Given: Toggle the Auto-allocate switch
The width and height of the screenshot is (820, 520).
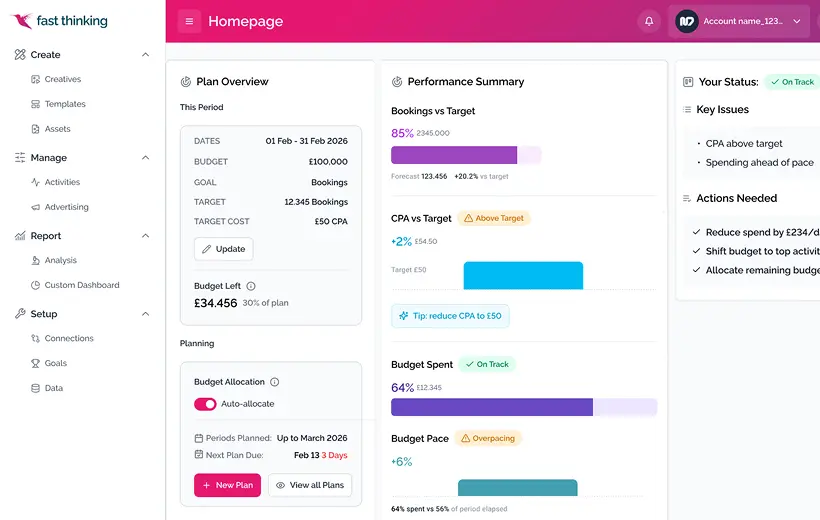Looking at the screenshot, I should [x=205, y=404].
